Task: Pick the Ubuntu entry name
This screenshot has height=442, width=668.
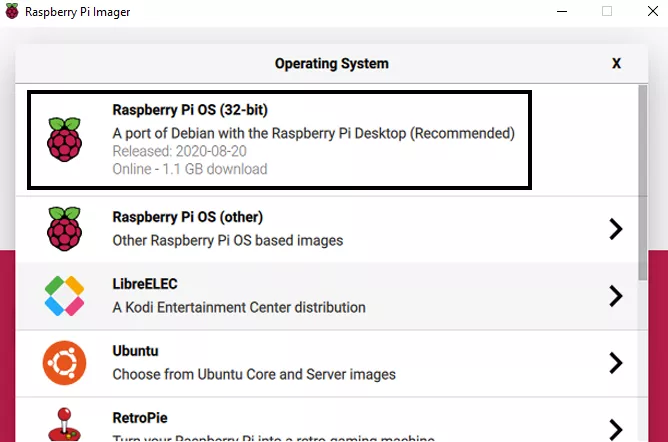Action: [136, 351]
